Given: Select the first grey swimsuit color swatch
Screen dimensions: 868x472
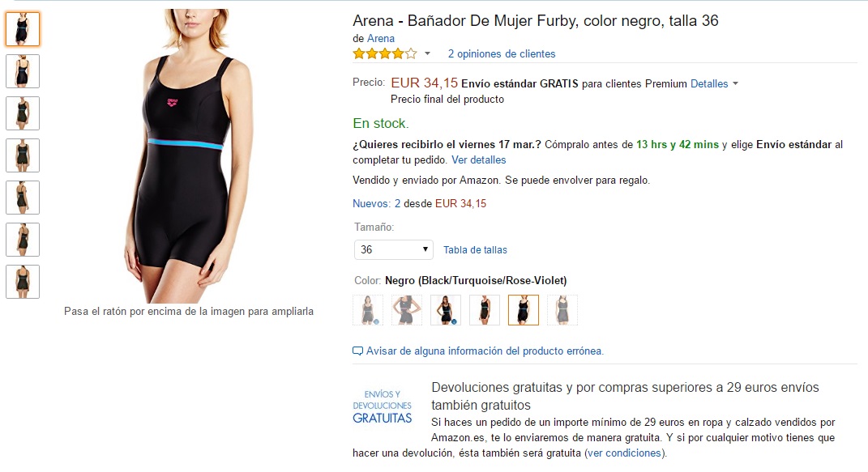Looking at the screenshot, I should (x=368, y=309).
